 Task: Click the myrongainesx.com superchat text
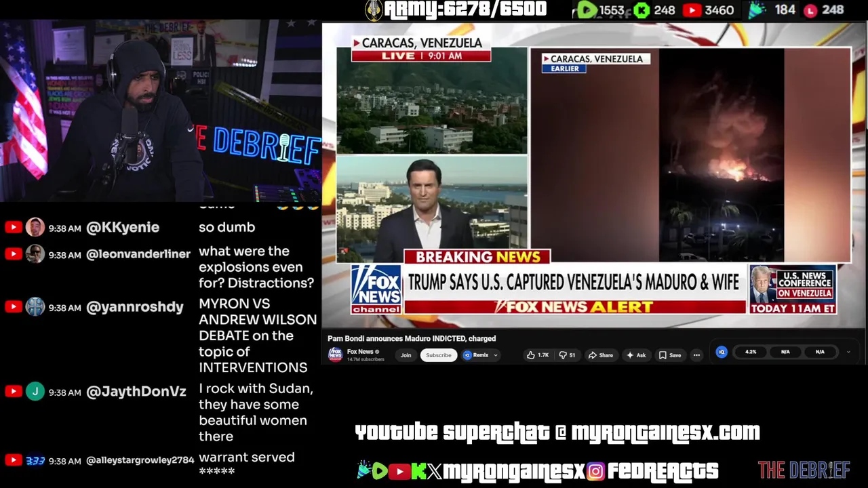(x=665, y=432)
